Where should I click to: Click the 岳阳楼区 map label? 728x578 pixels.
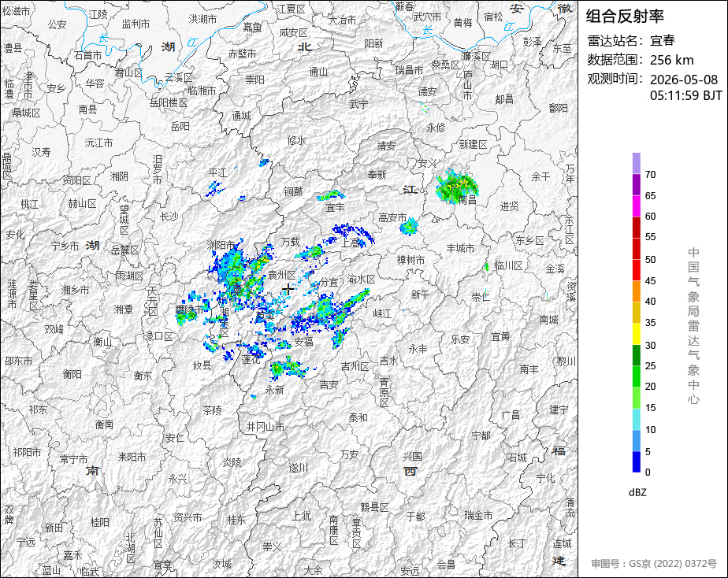tap(169, 103)
